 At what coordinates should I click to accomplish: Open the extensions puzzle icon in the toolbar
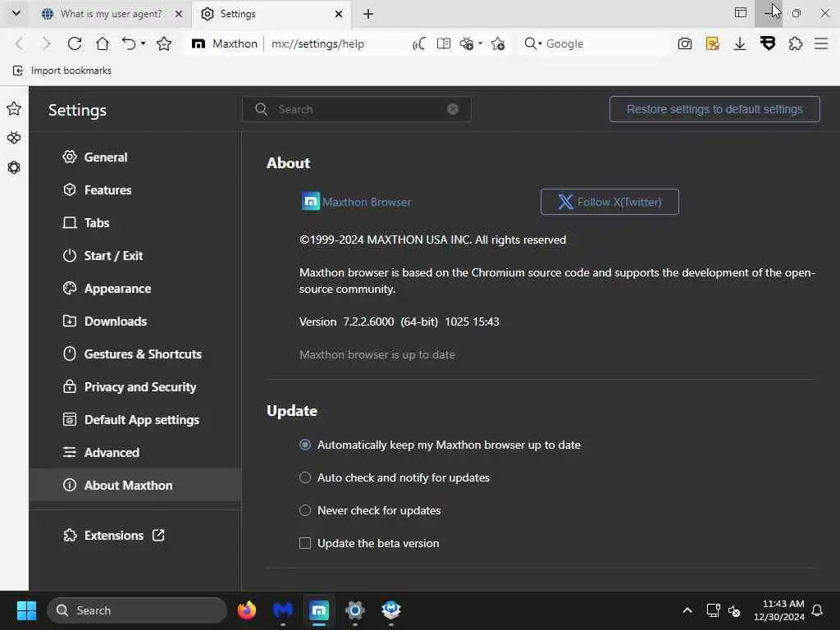(x=796, y=43)
